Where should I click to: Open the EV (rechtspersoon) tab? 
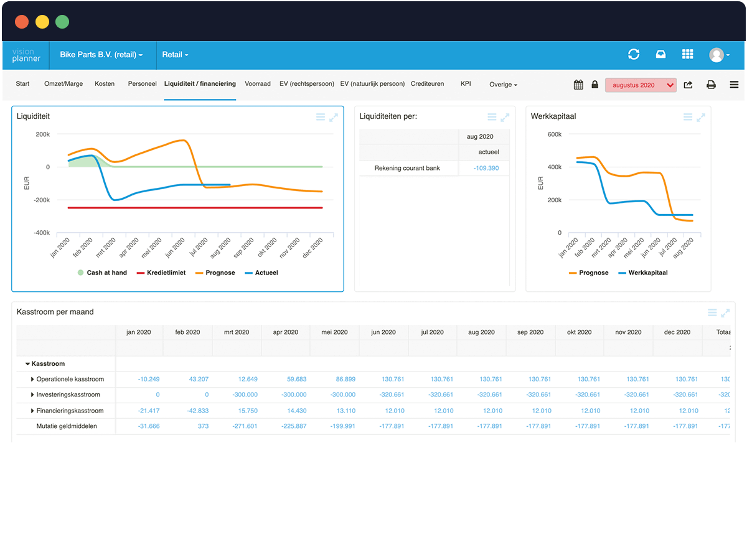pos(307,84)
